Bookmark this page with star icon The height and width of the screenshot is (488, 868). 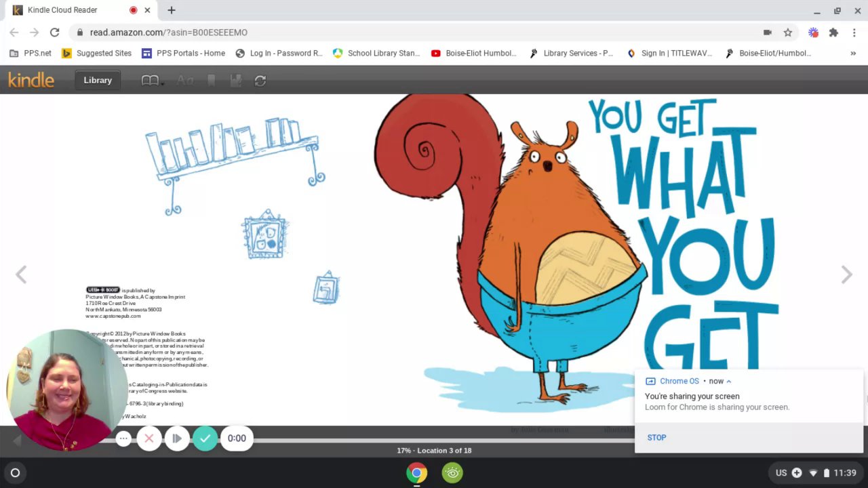pyautogui.click(x=788, y=33)
